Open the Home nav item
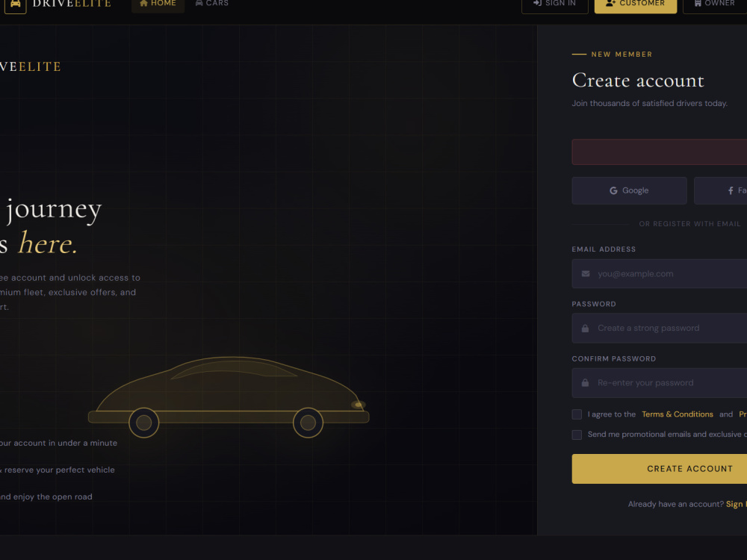Image resolution: width=747 pixels, height=560 pixels. tap(158, 4)
